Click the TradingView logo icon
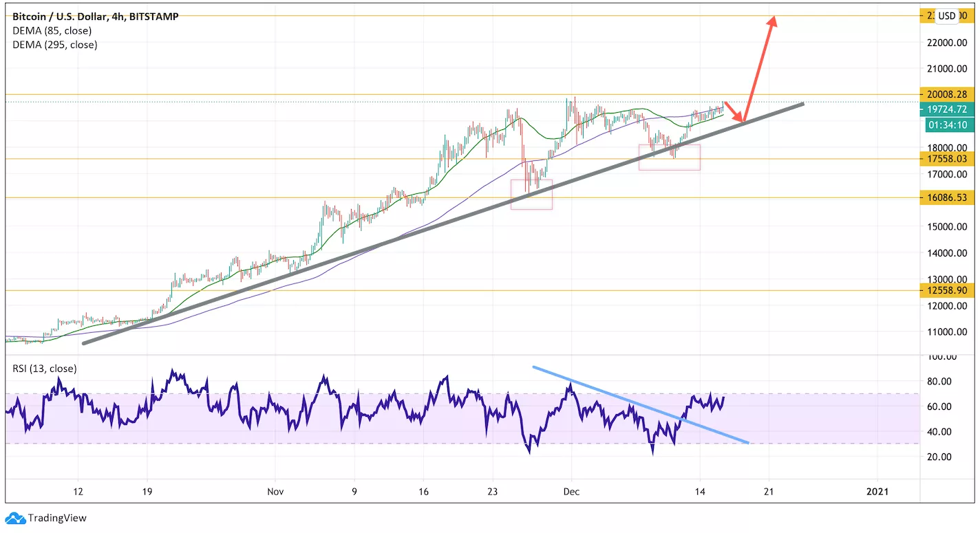Viewport: 980px width, 533px height. point(14,518)
